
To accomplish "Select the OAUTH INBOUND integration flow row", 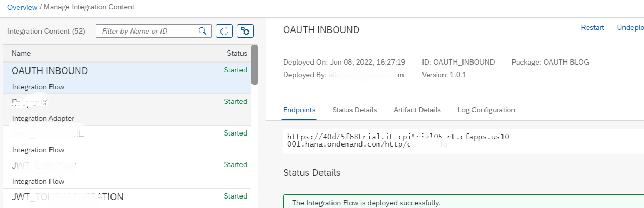I will click(127, 78).
